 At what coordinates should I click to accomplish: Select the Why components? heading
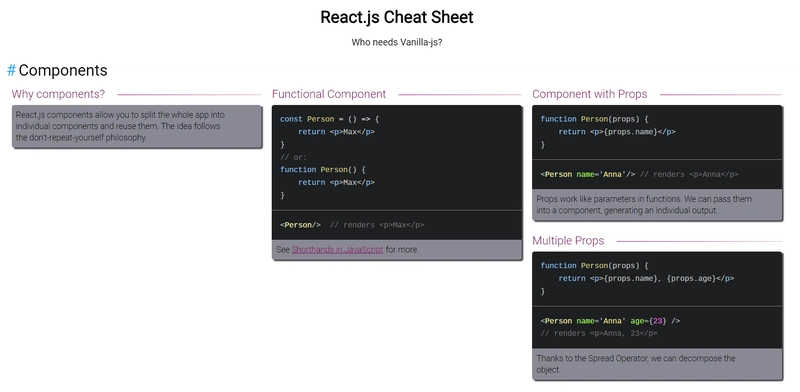[x=58, y=94]
